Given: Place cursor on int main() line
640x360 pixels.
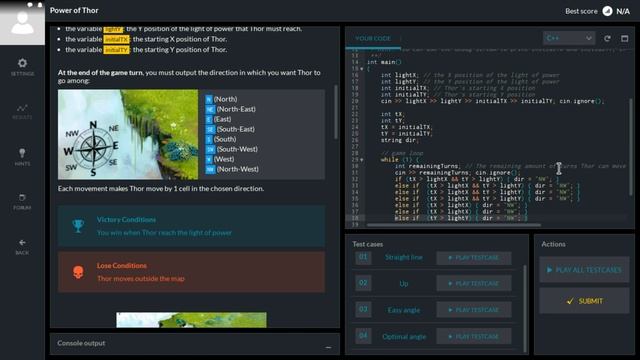Looking at the screenshot, I should pos(384,62).
